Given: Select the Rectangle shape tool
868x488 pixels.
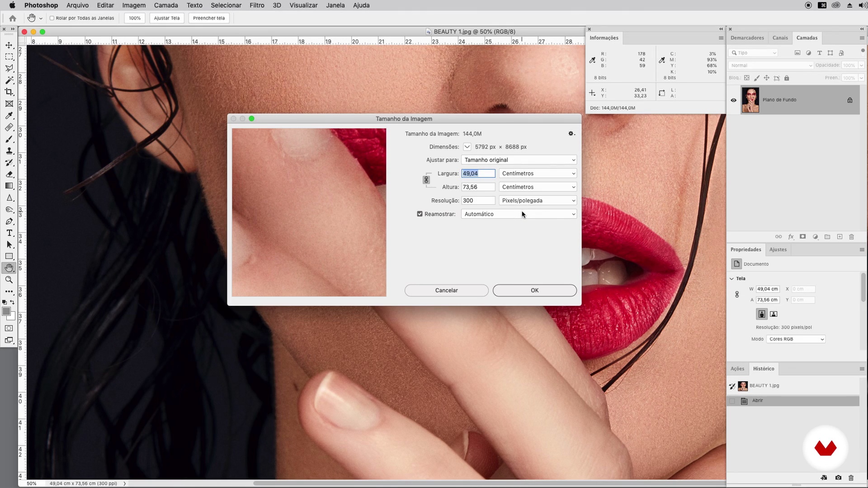Looking at the screenshot, I should pos(9,257).
